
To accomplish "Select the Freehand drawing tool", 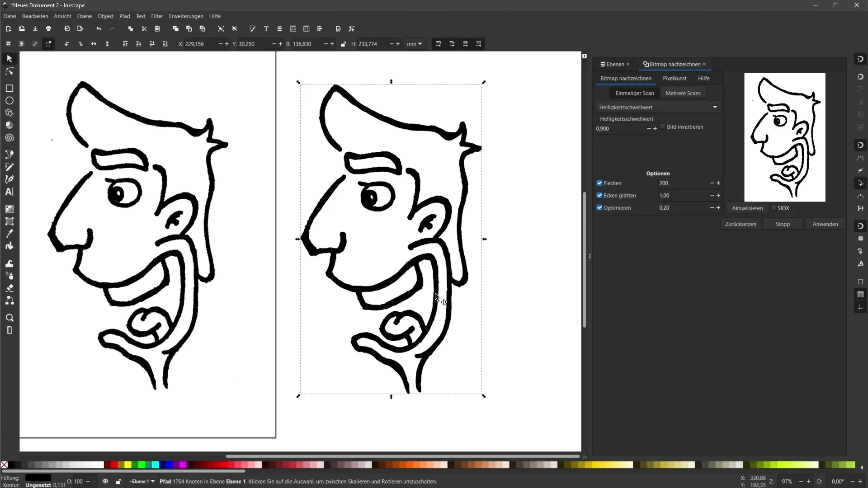I will click(x=9, y=167).
